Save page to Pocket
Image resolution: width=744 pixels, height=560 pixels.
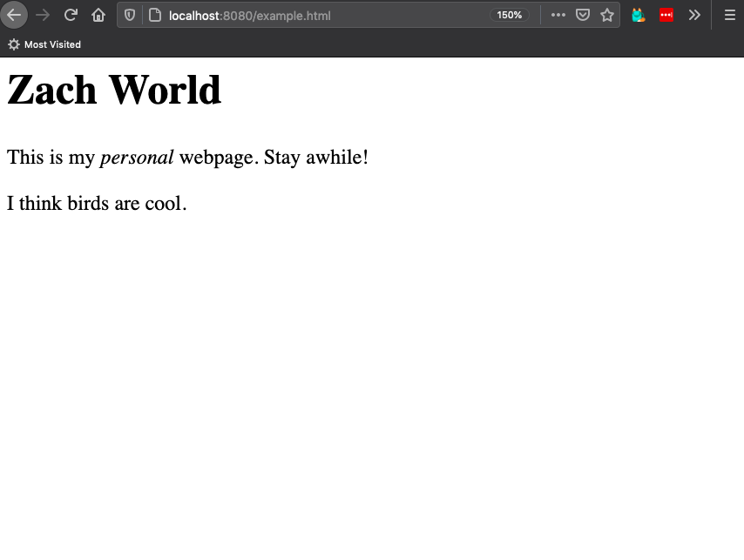click(x=583, y=15)
